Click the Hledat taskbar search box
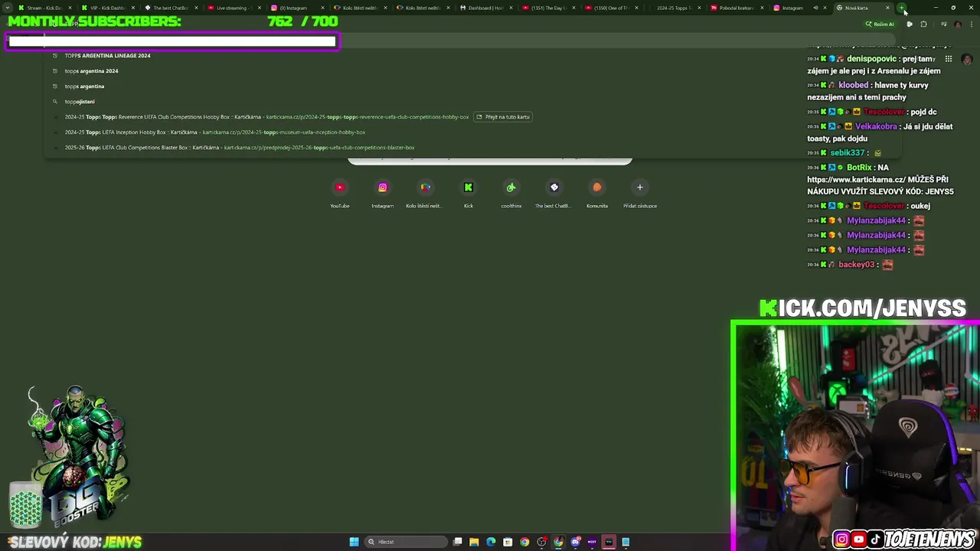Viewport: 980px width, 551px height. point(404,542)
